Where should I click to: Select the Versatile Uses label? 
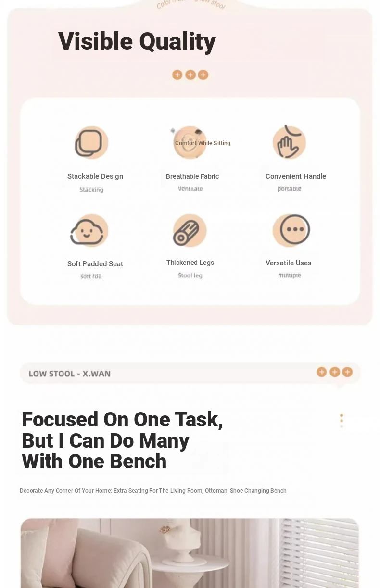(x=289, y=263)
